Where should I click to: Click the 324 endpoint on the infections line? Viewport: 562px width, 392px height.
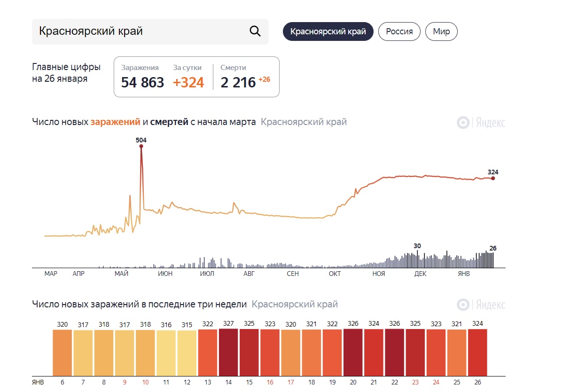click(x=493, y=178)
